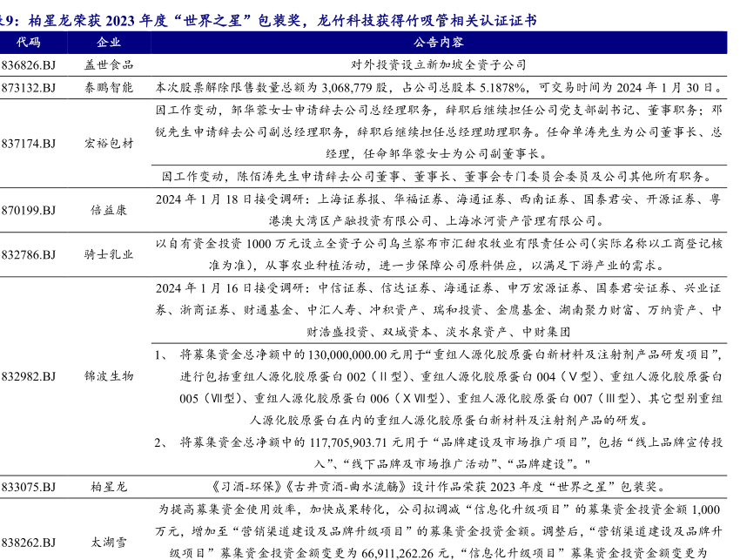
Task: Click the 投资1000万元设立全资子公司 announcement
Action: click(x=439, y=255)
